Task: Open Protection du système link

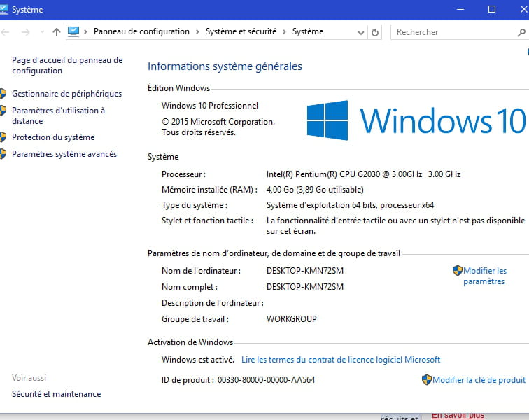Action: pyautogui.click(x=53, y=137)
